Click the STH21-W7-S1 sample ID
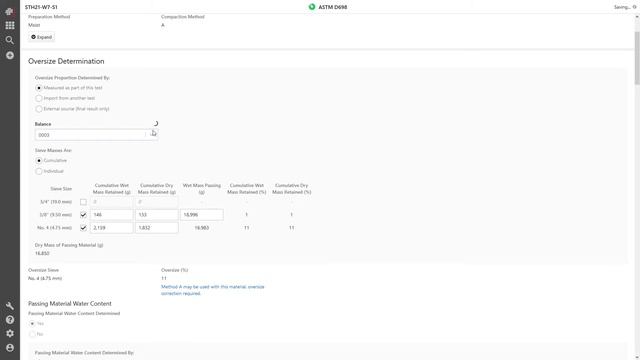 tap(41, 7)
